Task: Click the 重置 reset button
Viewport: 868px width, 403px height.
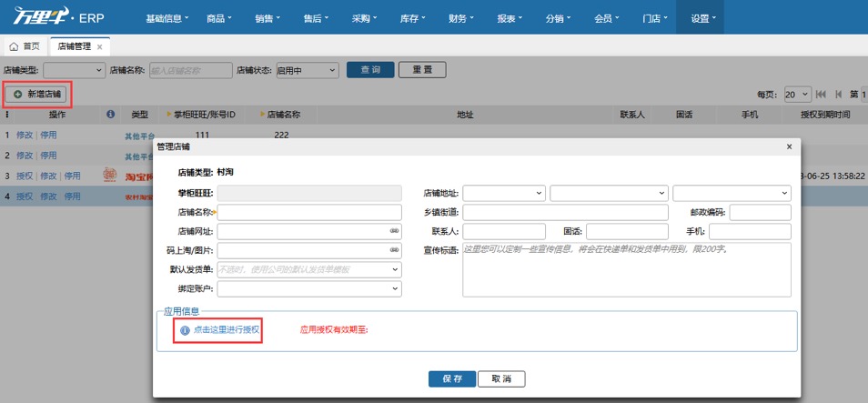Action: click(x=422, y=70)
